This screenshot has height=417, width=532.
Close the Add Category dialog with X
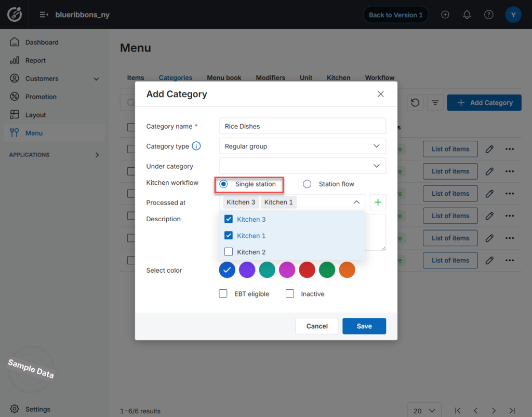(381, 94)
